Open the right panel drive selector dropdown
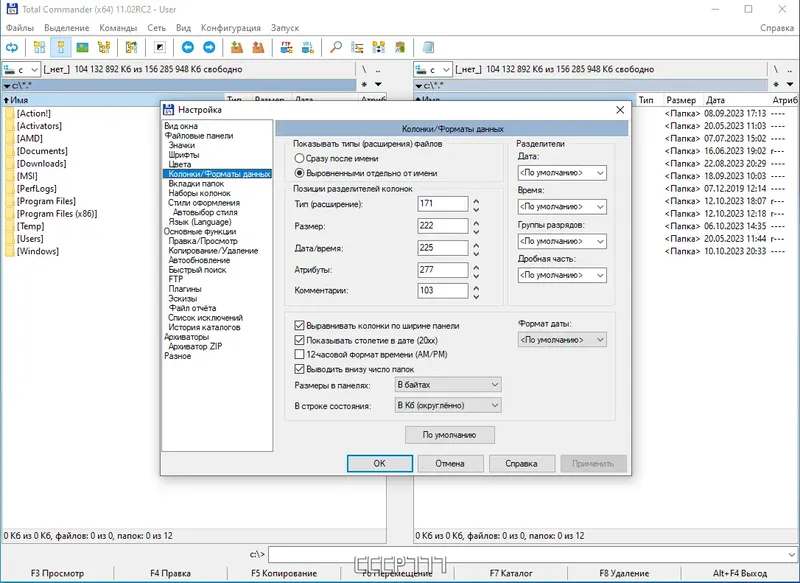Image resolution: width=800 pixels, height=583 pixels. [433, 69]
